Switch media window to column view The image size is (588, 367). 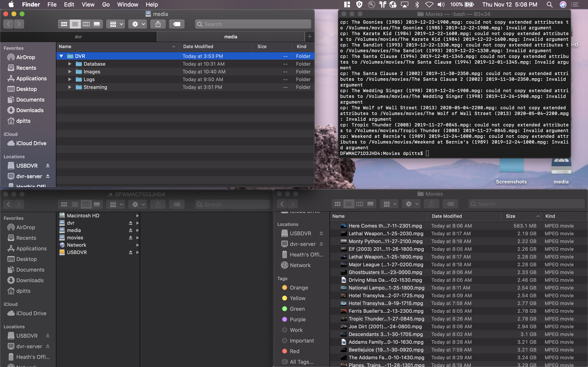86,24
